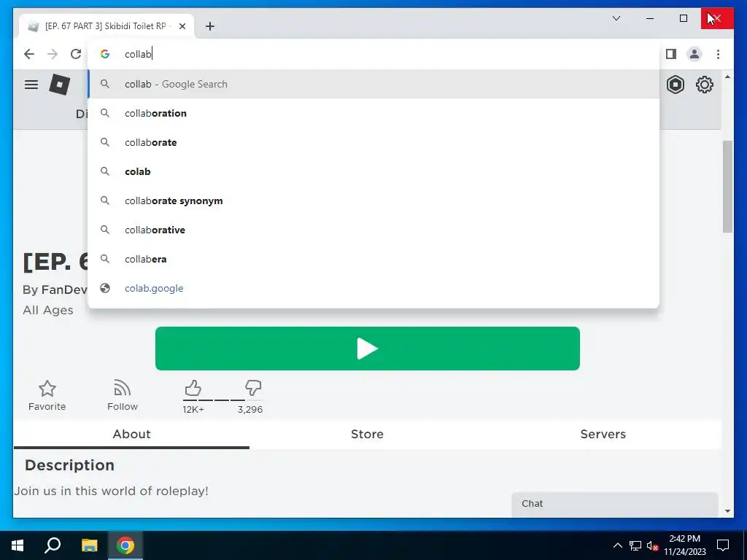Open Windows Start menu
Viewport: 747px width, 560px height.
18,545
